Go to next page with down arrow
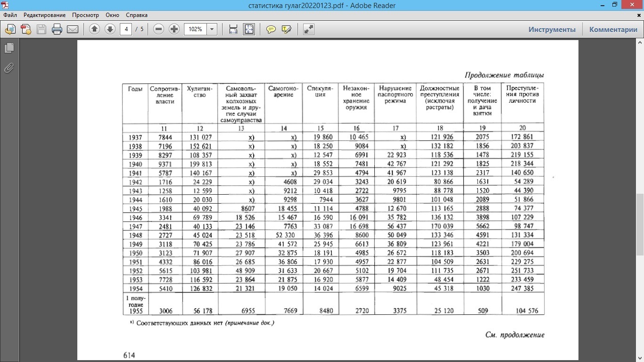This screenshot has height=362, width=644. (x=110, y=29)
